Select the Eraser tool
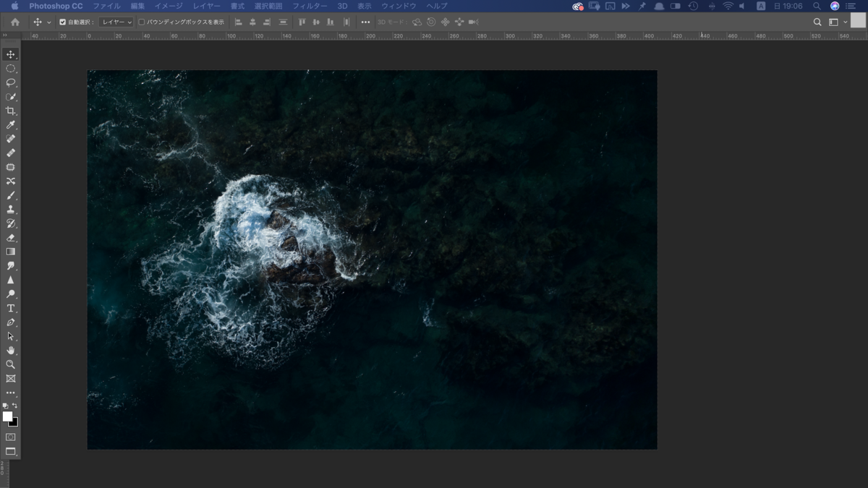 click(x=11, y=238)
